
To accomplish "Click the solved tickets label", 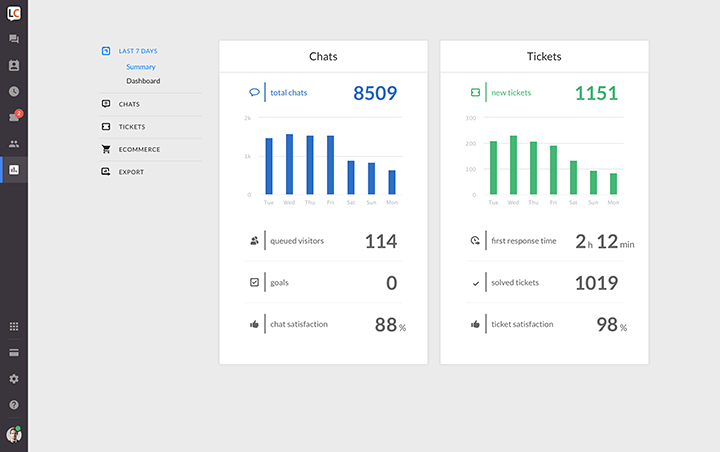I will point(515,282).
